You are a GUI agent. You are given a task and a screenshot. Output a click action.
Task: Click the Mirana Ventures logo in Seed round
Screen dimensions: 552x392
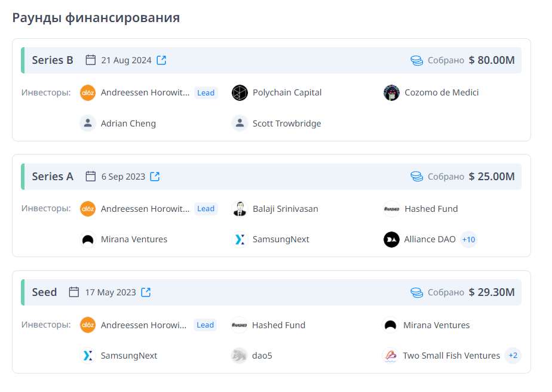390,325
